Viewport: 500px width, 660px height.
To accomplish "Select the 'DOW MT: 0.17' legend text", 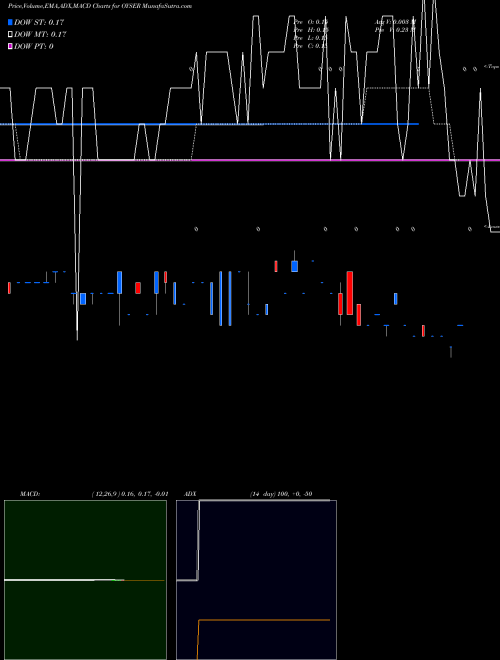I will coord(40,35).
